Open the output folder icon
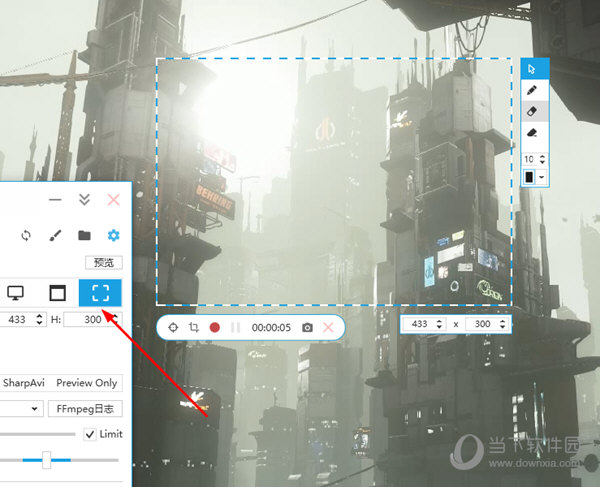 (85, 235)
